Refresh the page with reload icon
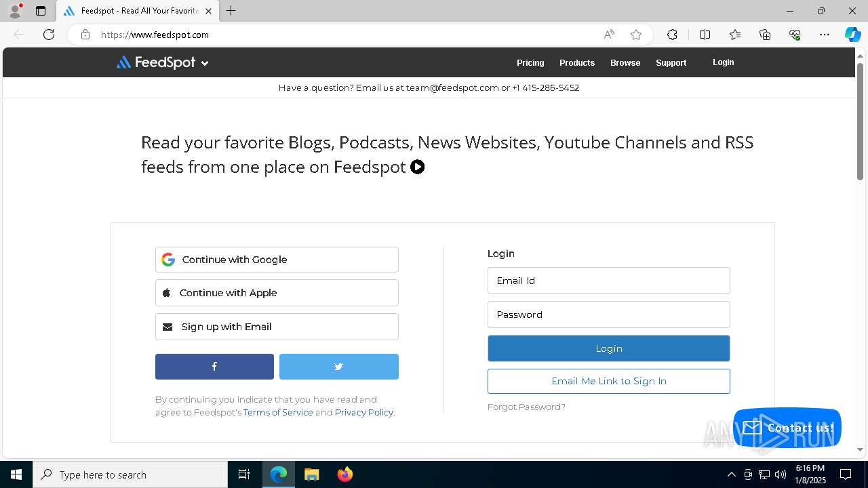The height and width of the screenshot is (488, 868). pyautogui.click(x=49, y=35)
